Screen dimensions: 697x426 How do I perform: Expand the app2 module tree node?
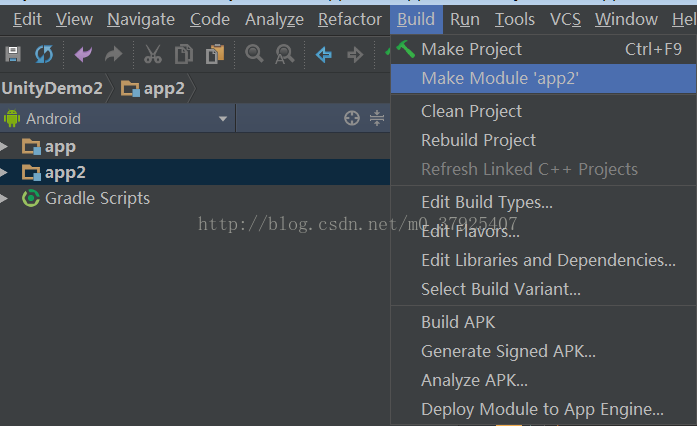tap(4, 172)
